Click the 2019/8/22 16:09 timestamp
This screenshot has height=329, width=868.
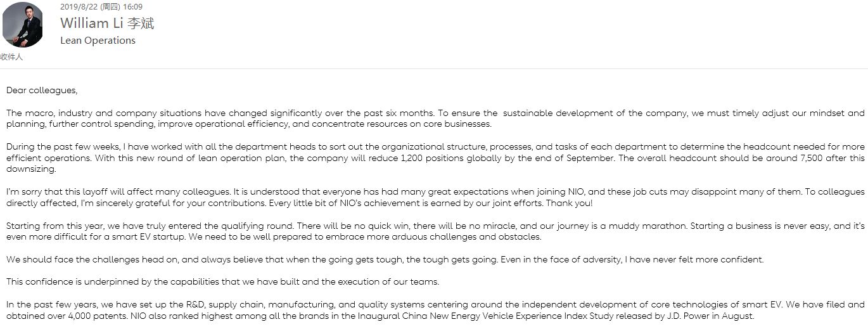click(101, 7)
